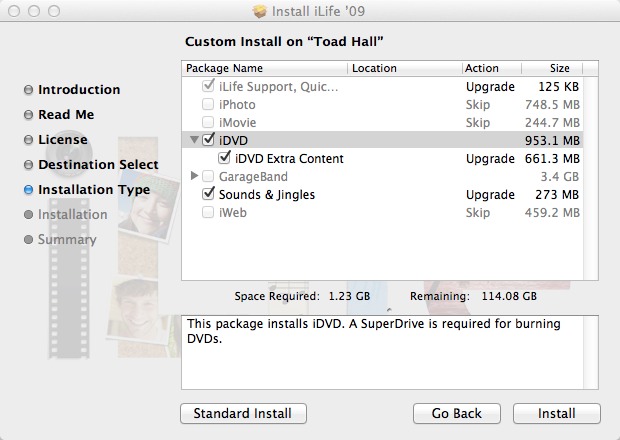This screenshot has width=620, height=440.
Task: Click the License step bullet
Action: (28, 140)
